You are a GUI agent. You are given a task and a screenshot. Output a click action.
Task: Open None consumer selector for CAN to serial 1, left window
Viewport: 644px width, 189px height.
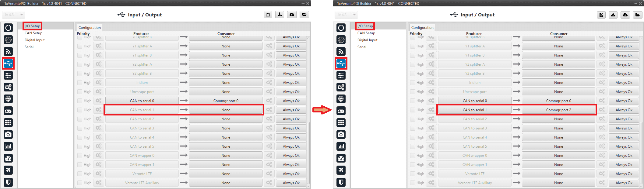[226, 110]
